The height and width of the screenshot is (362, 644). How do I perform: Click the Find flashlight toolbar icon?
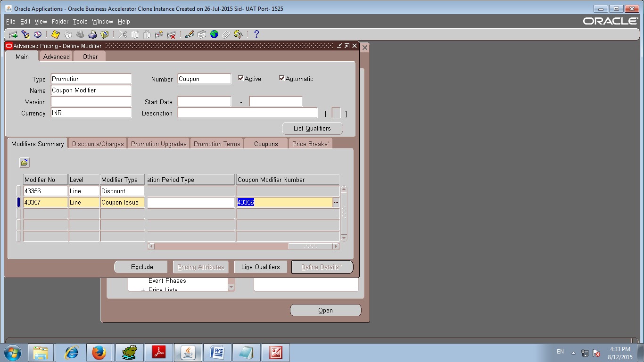click(25, 34)
